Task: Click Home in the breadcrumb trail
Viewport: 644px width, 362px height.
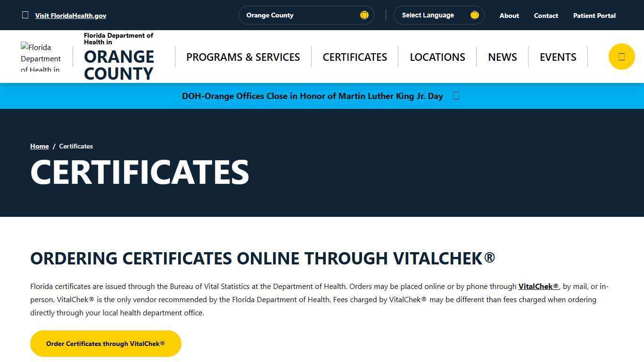Action: pos(39,146)
